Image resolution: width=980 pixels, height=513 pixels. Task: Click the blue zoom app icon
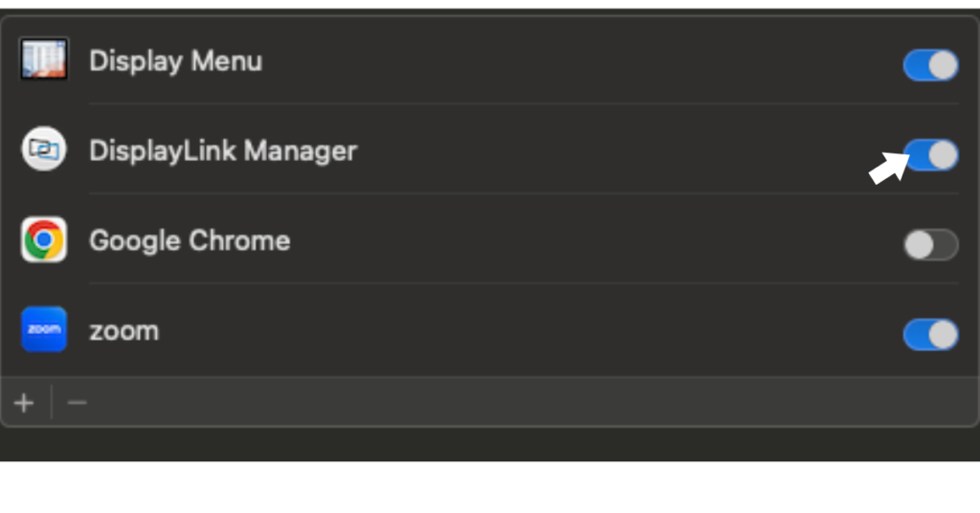tap(44, 329)
